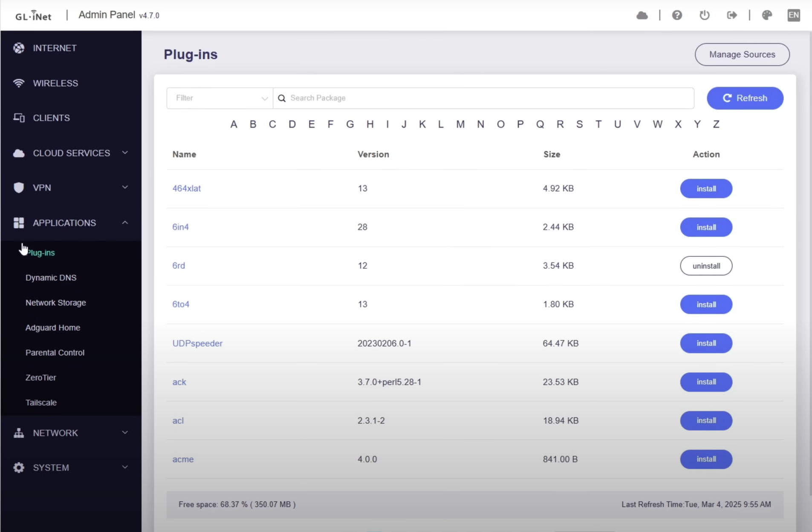Click the Internet globe icon in sidebar
This screenshot has width=812, height=532.
point(19,48)
